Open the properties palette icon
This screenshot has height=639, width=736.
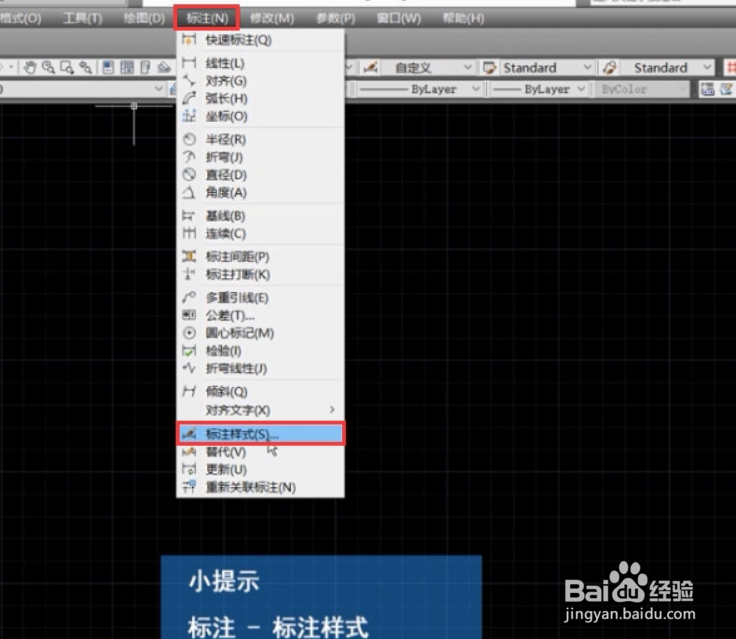coord(108,68)
